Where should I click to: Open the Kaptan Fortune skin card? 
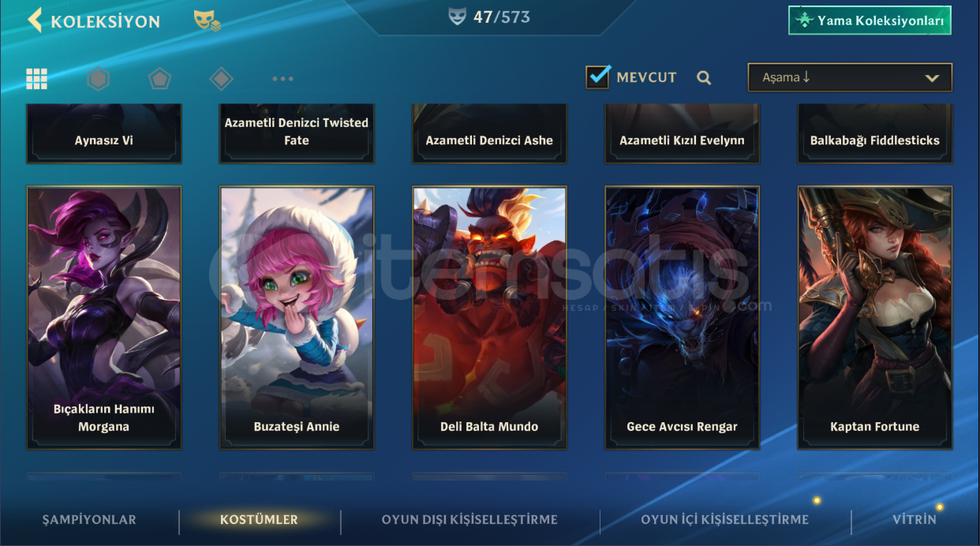[875, 318]
